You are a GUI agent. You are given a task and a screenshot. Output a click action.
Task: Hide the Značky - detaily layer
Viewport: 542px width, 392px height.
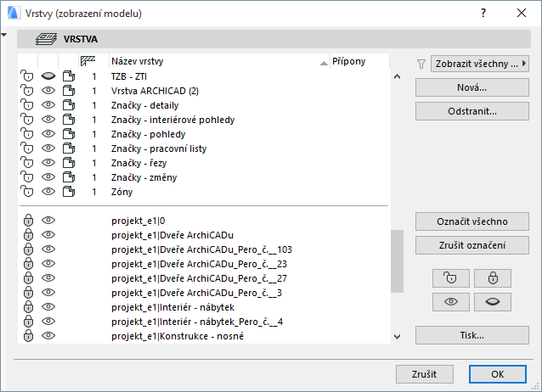(x=48, y=105)
